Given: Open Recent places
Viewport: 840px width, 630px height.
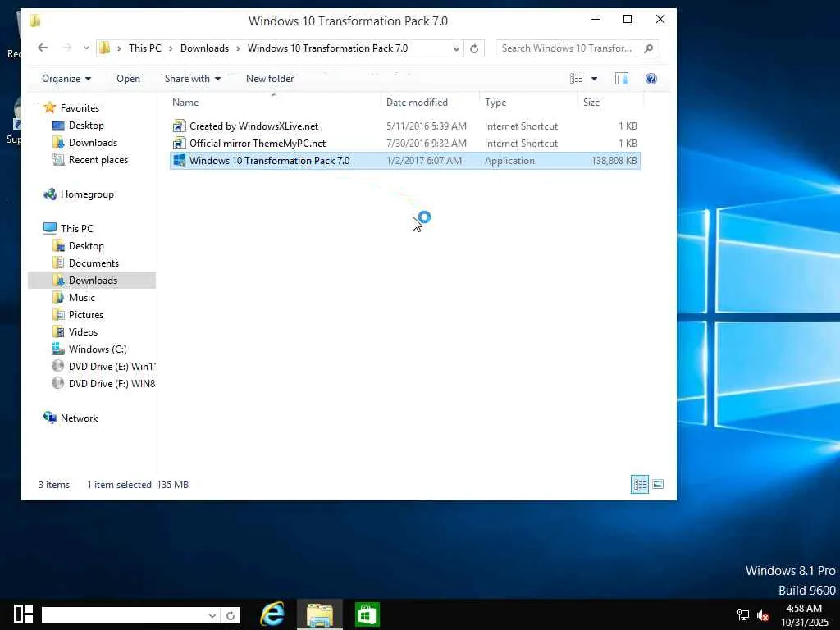Looking at the screenshot, I should [x=98, y=160].
